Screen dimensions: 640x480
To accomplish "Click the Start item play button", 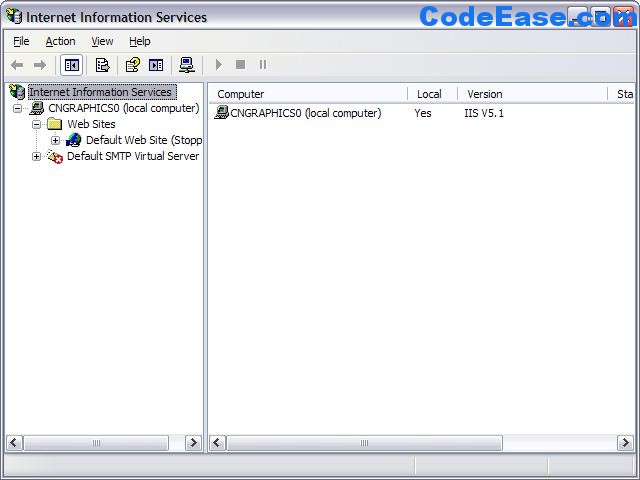I will 219,64.
